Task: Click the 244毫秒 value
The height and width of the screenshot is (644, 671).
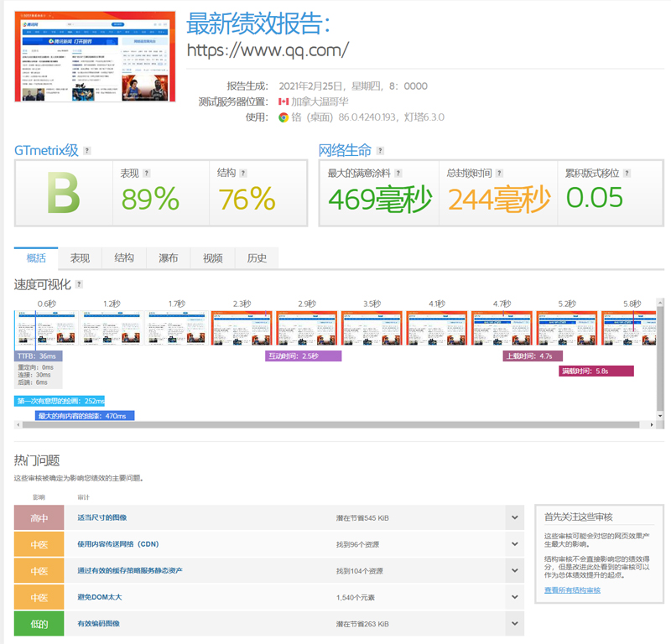Action: tap(499, 199)
